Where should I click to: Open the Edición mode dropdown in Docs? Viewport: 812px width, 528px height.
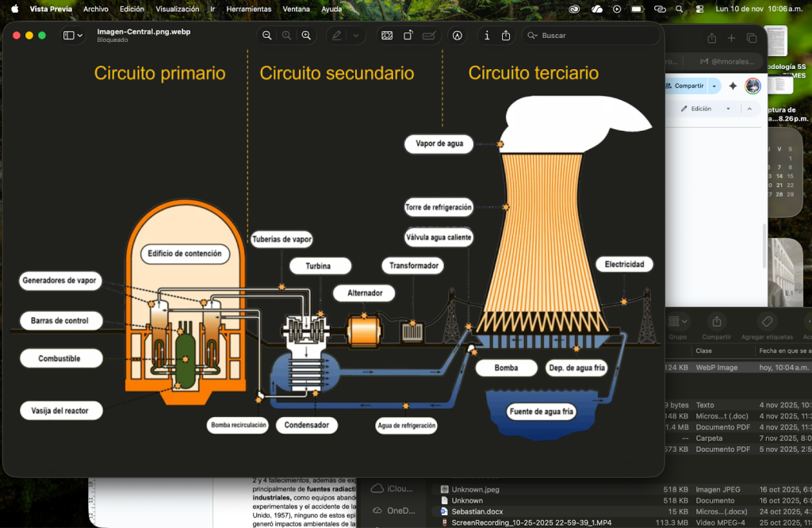(x=705, y=109)
